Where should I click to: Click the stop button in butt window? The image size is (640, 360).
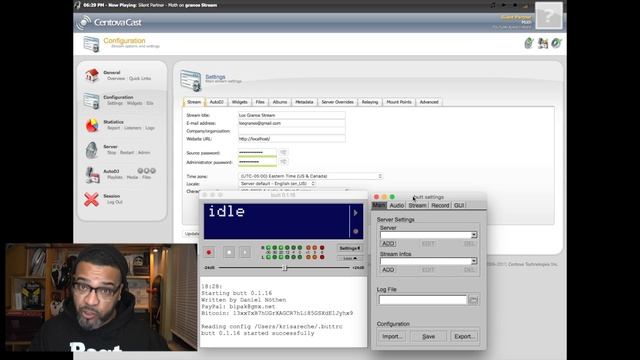229,253
